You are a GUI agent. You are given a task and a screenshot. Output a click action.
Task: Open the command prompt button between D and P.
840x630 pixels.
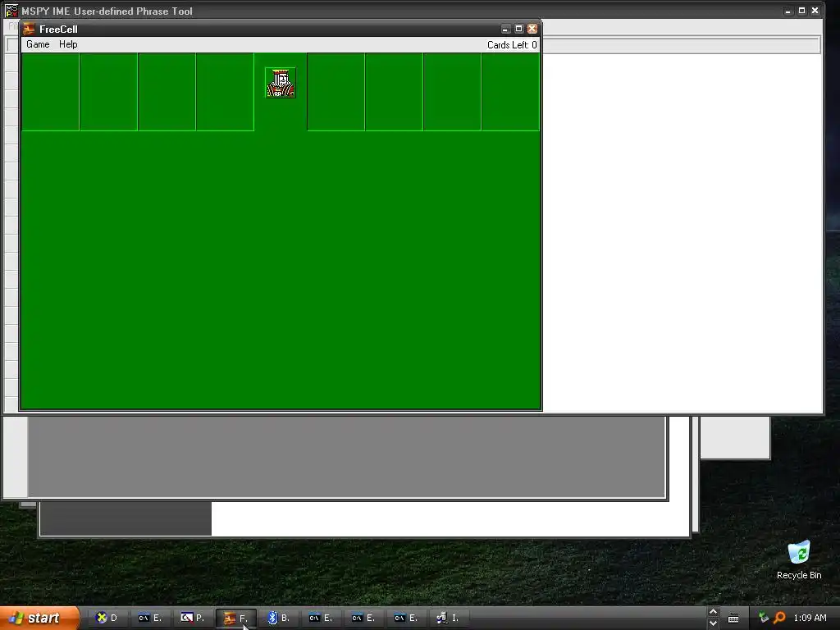(x=150, y=619)
